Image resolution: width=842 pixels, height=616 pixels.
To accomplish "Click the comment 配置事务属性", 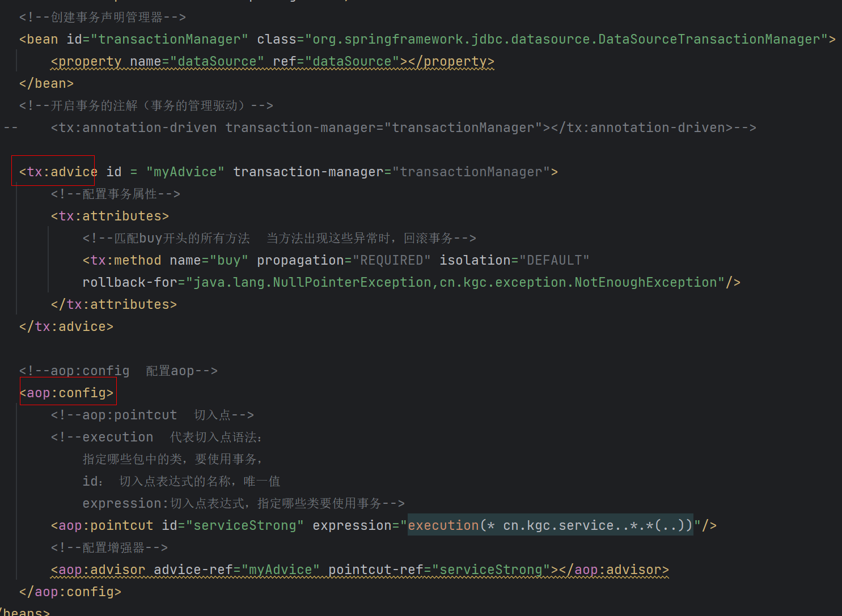I will click(x=116, y=194).
